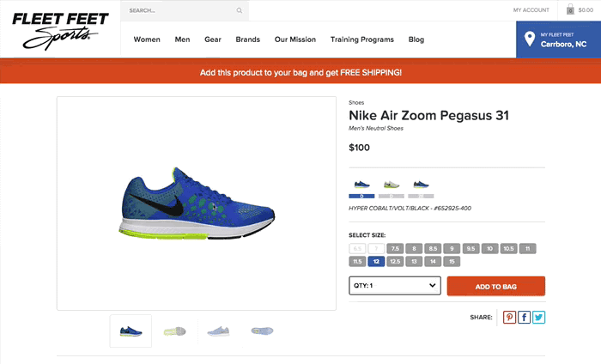Select the hyper cobalt blue color swatch
Screen dimensions: 601x364
[x=361, y=185]
